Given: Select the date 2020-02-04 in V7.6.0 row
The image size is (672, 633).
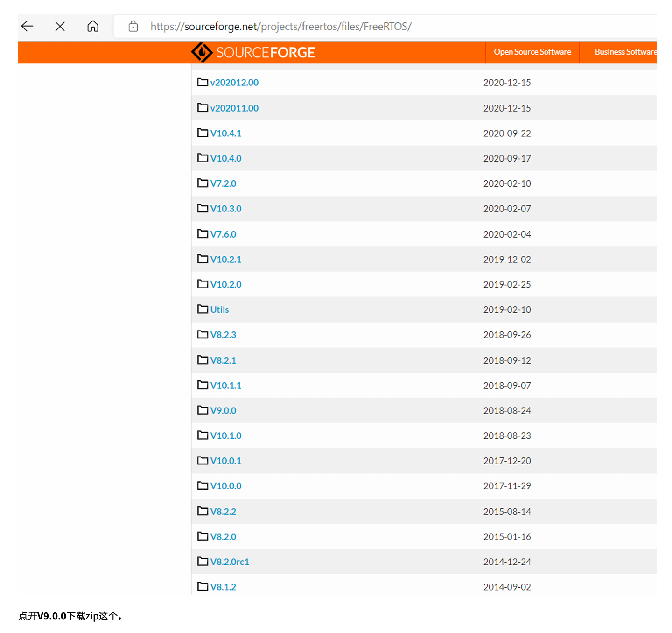Looking at the screenshot, I should click(x=507, y=234).
